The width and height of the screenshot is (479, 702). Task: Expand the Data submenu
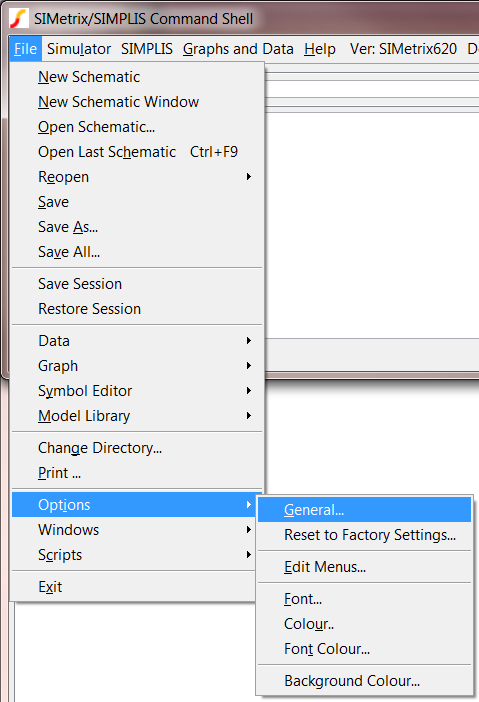(137, 341)
